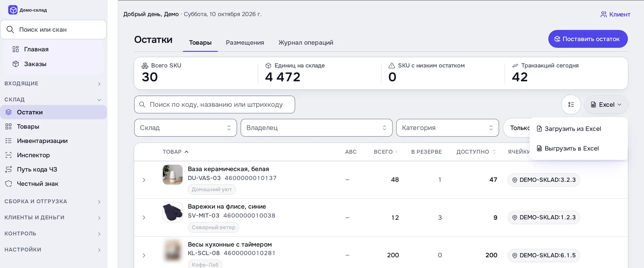Expand the СБОРКА И ОТГРУЗКА group
The height and width of the screenshot is (268, 644).
[x=54, y=201]
